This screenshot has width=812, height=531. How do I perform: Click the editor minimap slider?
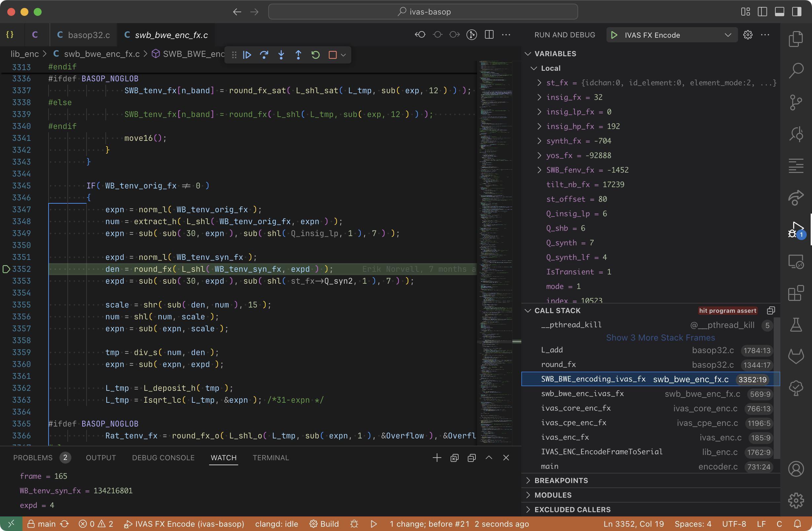pyautogui.click(x=496, y=342)
